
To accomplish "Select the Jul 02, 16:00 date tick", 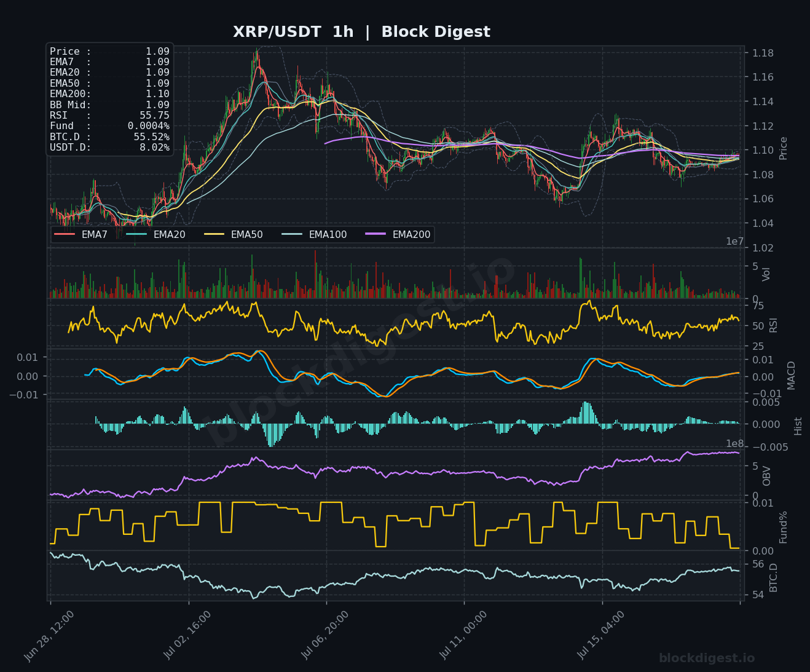I will 187,636.
